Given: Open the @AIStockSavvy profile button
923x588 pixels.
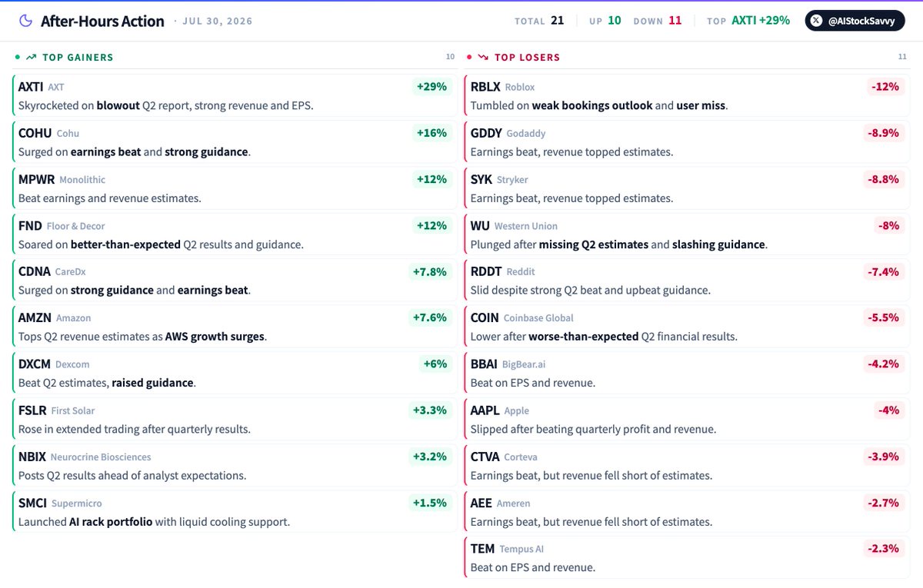Looking at the screenshot, I should [855, 21].
